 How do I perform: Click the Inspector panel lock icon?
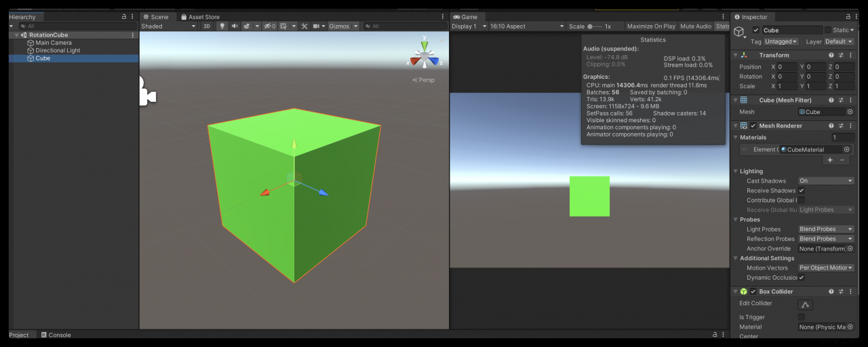coord(847,17)
